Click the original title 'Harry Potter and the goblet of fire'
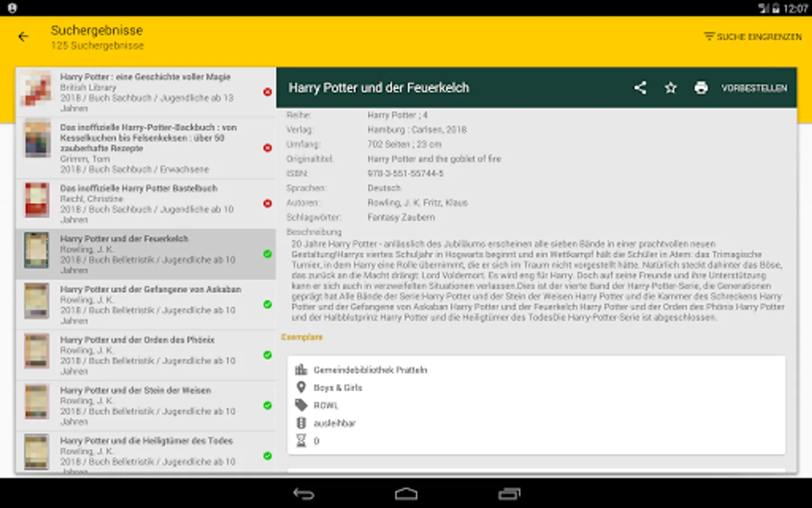Image resolution: width=812 pixels, height=508 pixels. (x=434, y=159)
